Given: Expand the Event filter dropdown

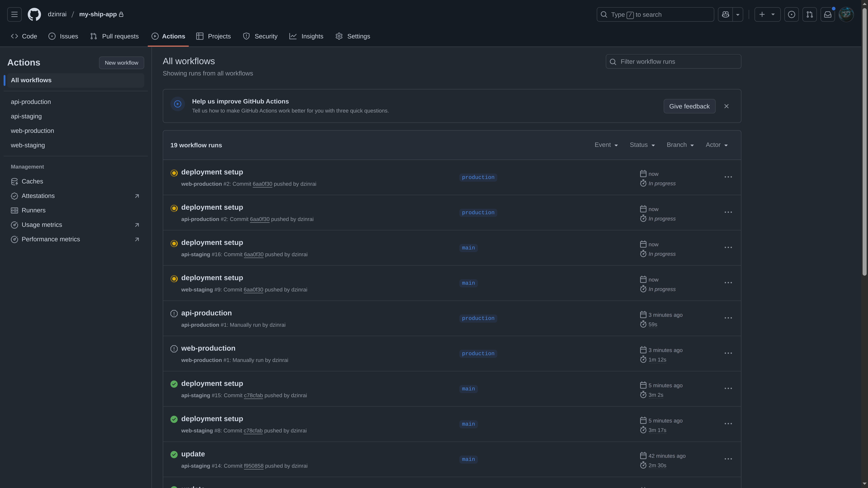Looking at the screenshot, I should [606, 145].
